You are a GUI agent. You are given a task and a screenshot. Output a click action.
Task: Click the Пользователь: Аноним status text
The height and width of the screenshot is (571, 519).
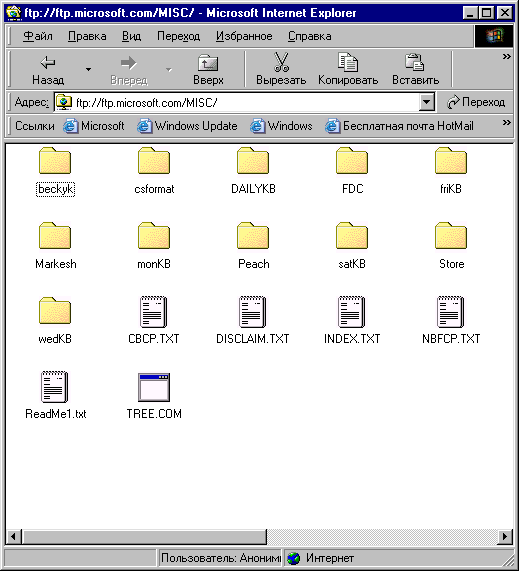[221, 558]
